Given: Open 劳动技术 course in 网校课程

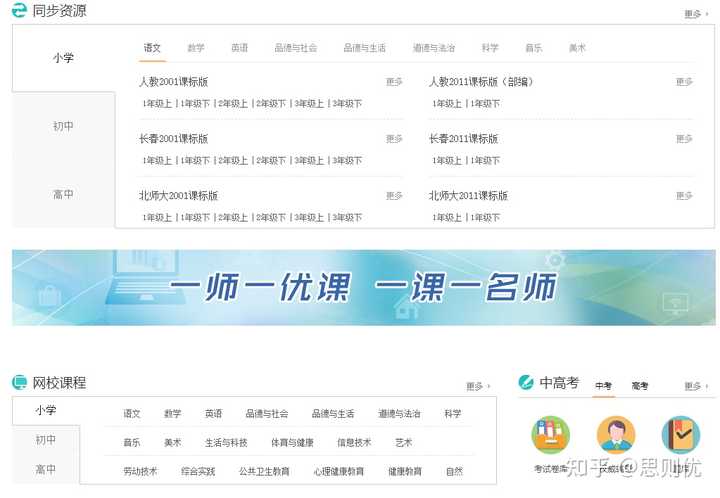Looking at the screenshot, I should (x=140, y=471).
